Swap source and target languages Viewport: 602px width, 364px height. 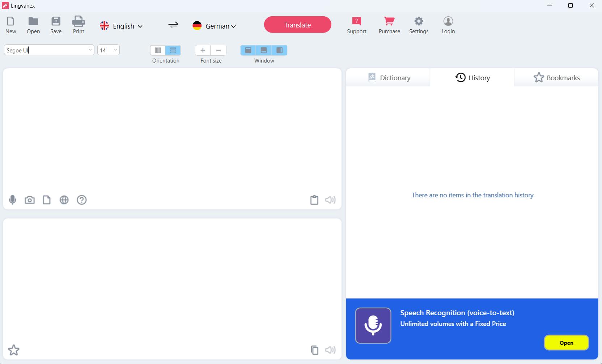pyautogui.click(x=173, y=25)
